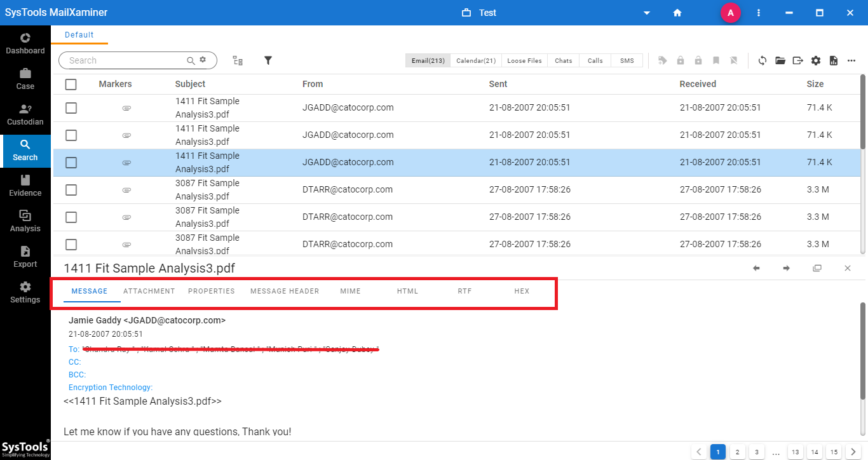Select the Calls tab
This screenshot has height=460, width=868.
point(595,60)
